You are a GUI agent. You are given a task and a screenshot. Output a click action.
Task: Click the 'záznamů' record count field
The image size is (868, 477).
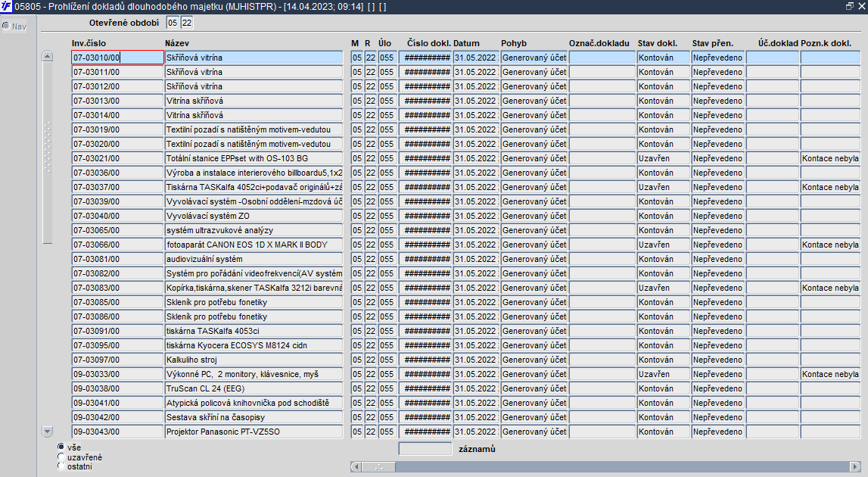click(425, 449)
